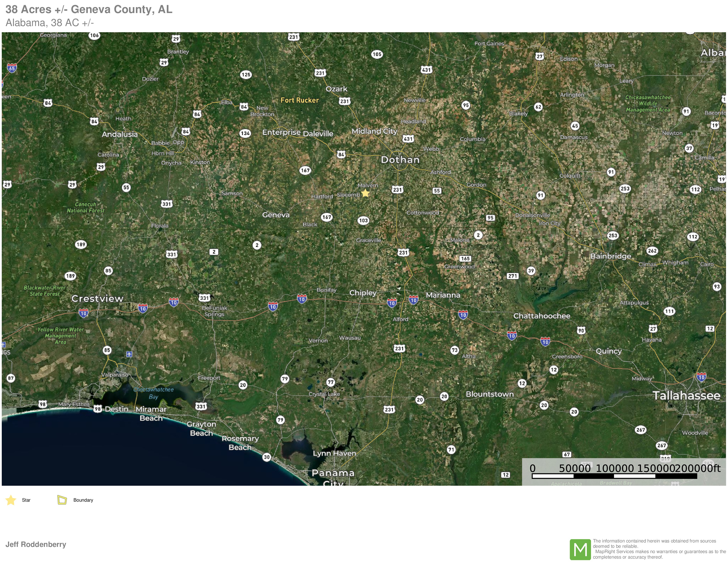Click the yellow star marker near Slocomb
The image size is (728, 563).
point(365,193)
